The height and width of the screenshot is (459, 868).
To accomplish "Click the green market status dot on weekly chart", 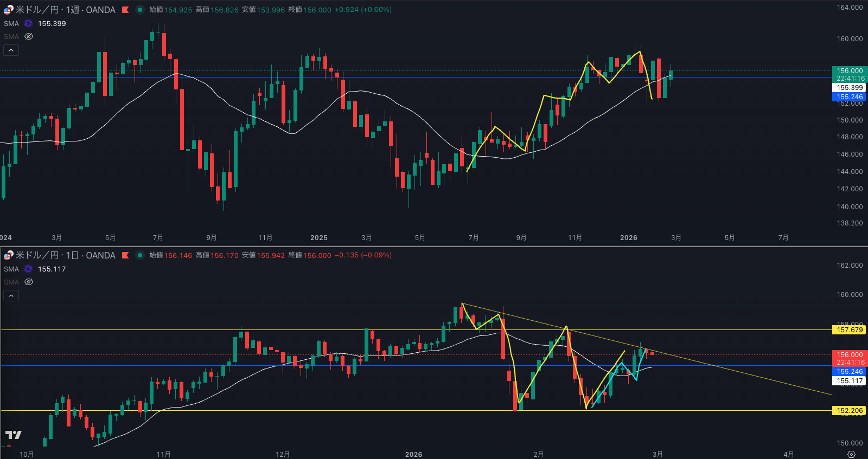I will (x=140, y=10).
